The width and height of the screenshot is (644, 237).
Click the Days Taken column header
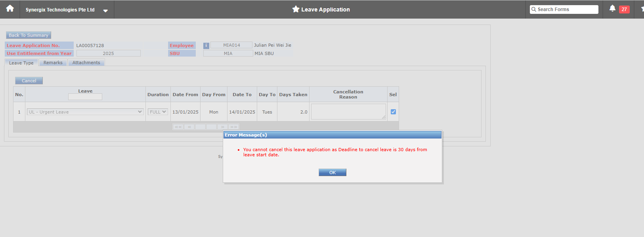(293, 95)
